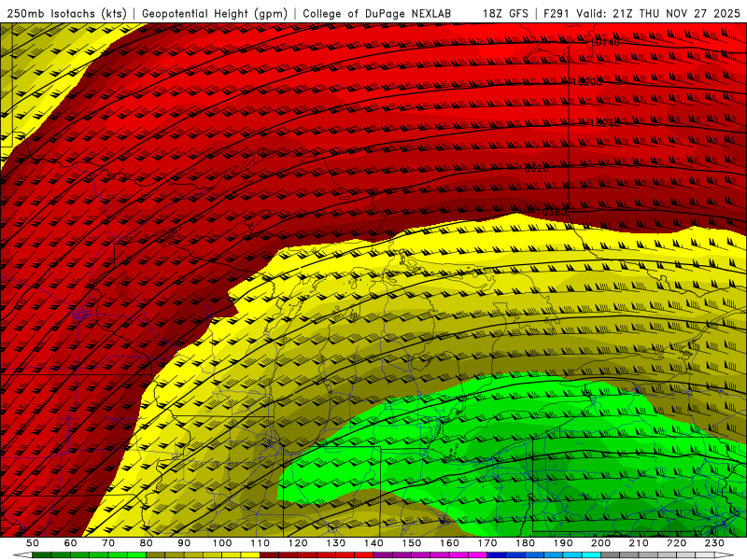Click the 110 value on the color scale

(260, 543)
